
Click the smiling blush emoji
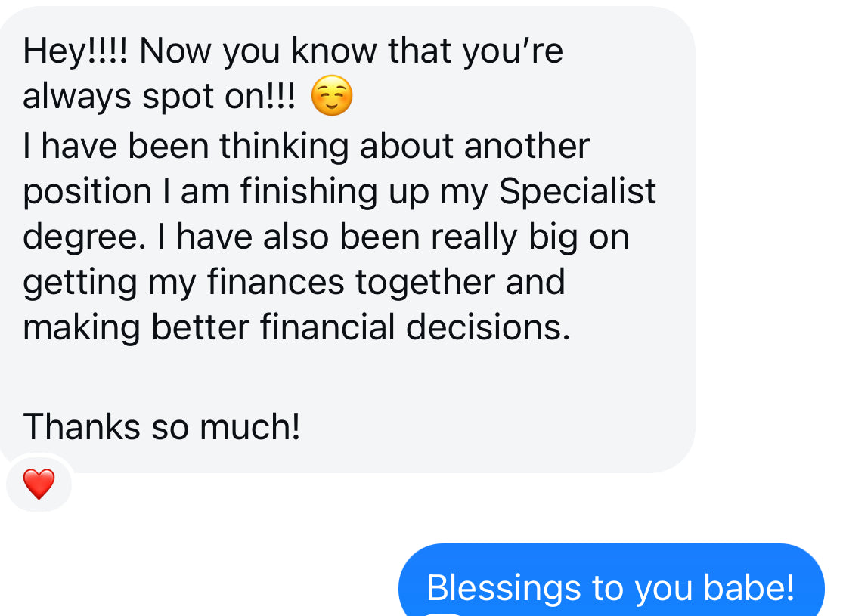point(332,96)
